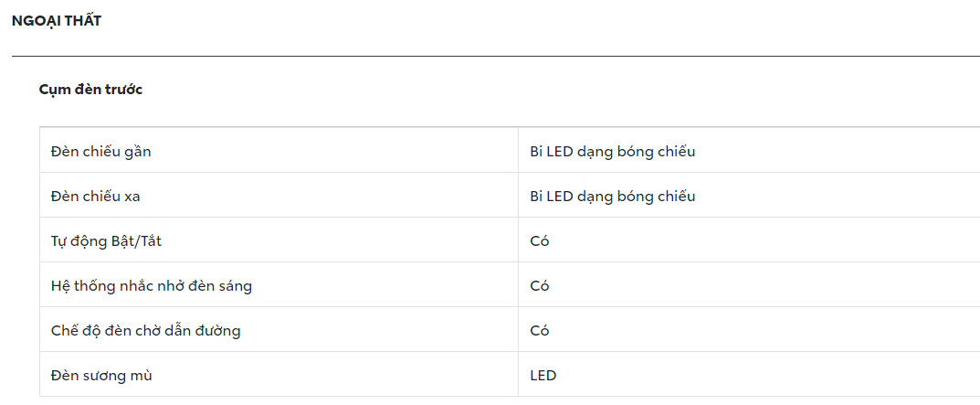
Task: Click the NGOẠI THẤT section heading
Action: coord(56,21)
